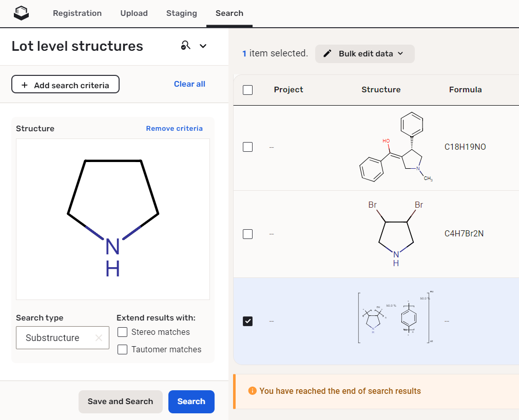
Task: Expand the chevron beside the saved search icon
Action: [x=203, y=46]
